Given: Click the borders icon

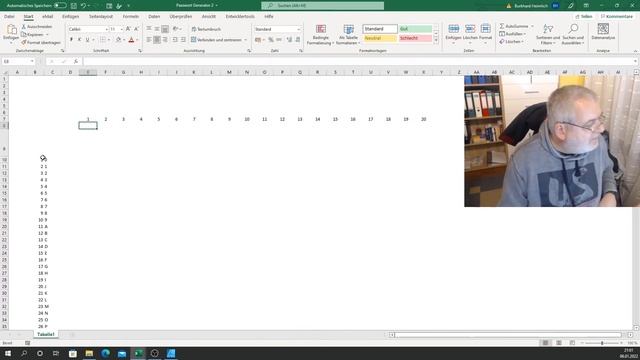Looking at the screenshot, I should (103, 40).
